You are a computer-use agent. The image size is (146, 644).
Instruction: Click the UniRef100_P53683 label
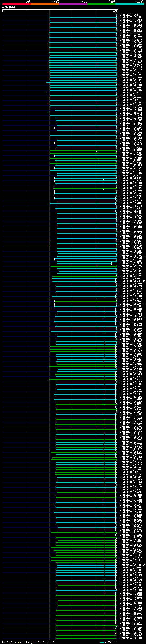[x=131, y=218]
